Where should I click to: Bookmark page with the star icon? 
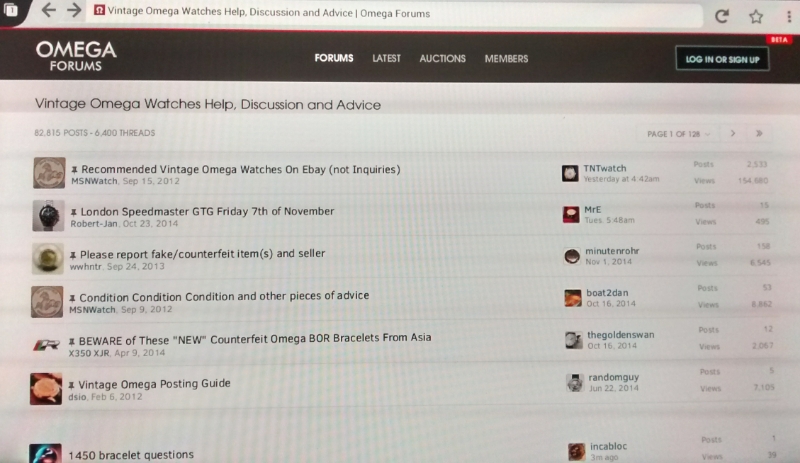pos(756,16)
